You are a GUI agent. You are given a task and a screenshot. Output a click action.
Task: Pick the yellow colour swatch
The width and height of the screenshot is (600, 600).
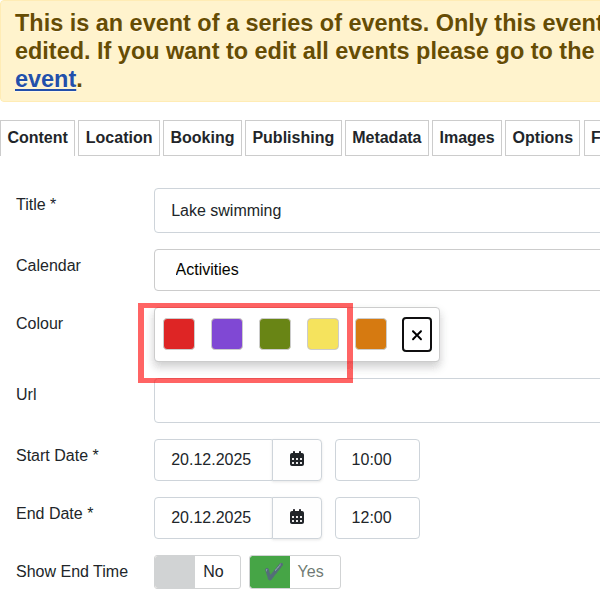(323, 334)
